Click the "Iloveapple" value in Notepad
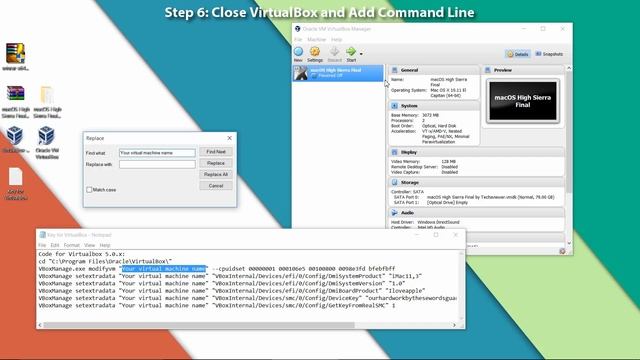 click(x=405, y=291)
